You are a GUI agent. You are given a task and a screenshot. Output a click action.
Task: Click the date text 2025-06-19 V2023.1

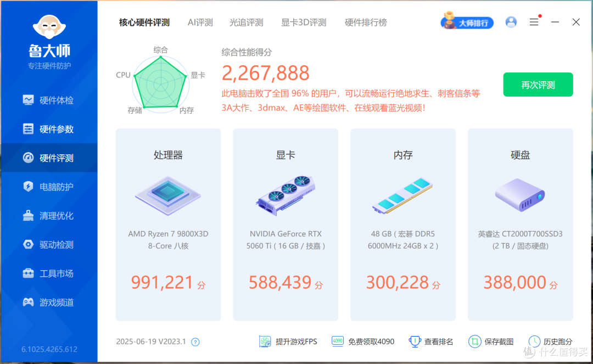(151, 341)
